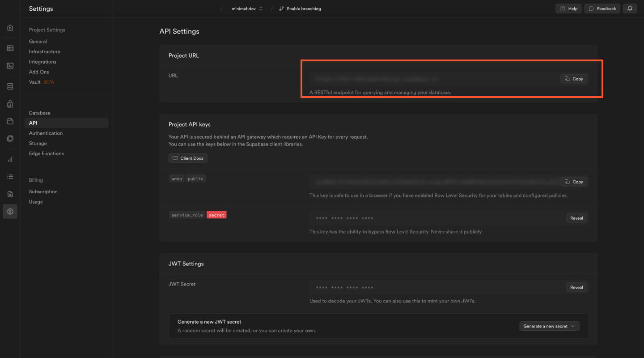Open the Home icon in the sidebar
644x358 pixels.
10,28
